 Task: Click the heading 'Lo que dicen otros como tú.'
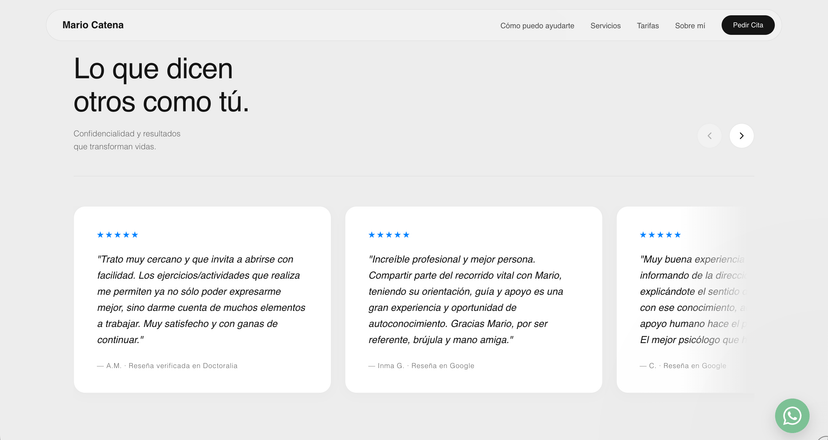click(161, 85)
